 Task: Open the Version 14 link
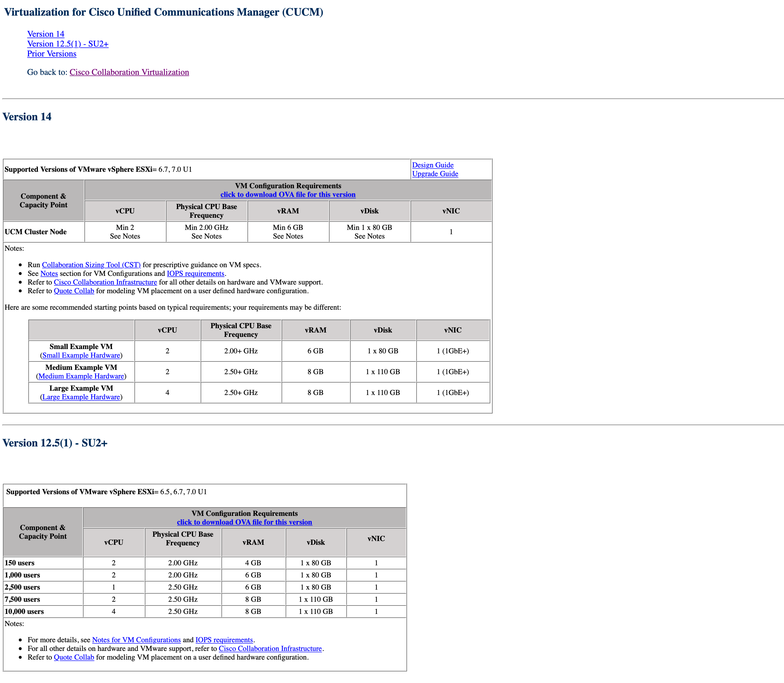[45, 34]
